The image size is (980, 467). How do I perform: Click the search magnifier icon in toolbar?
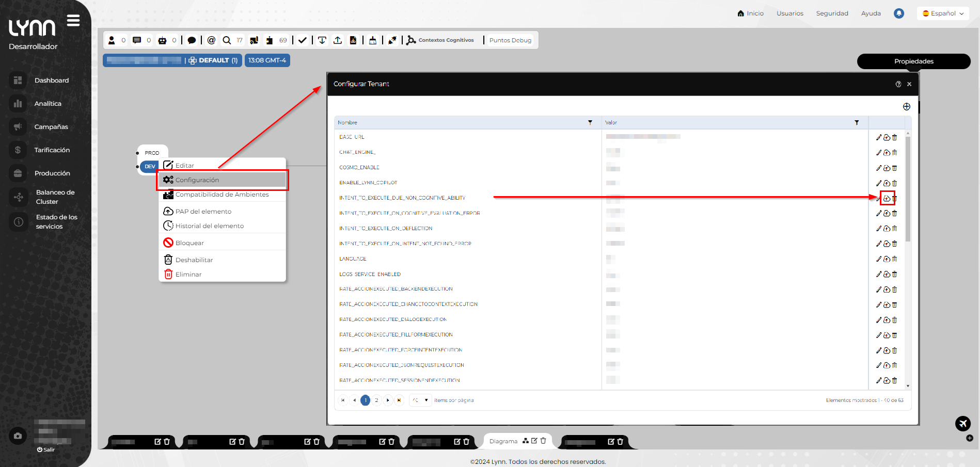[227, 40]
